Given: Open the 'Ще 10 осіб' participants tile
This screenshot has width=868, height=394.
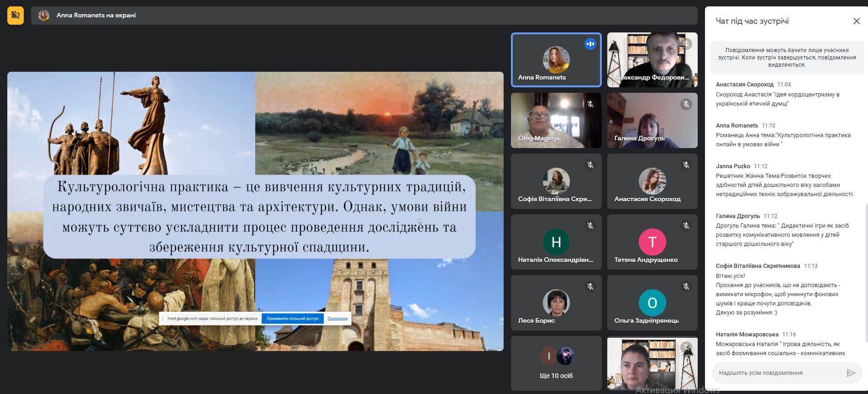Looking at the screenshot, I should point(556,363).
